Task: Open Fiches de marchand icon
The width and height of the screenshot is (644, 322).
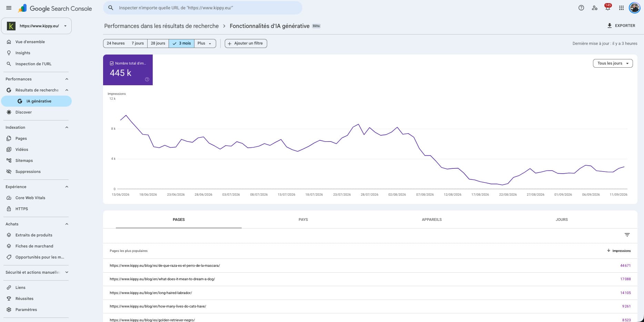Action: 9,246
